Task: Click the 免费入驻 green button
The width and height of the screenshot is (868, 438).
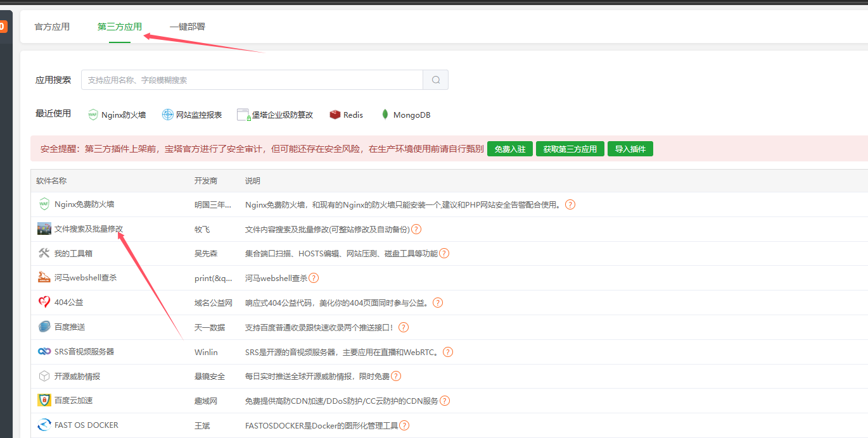Action: 510,149
